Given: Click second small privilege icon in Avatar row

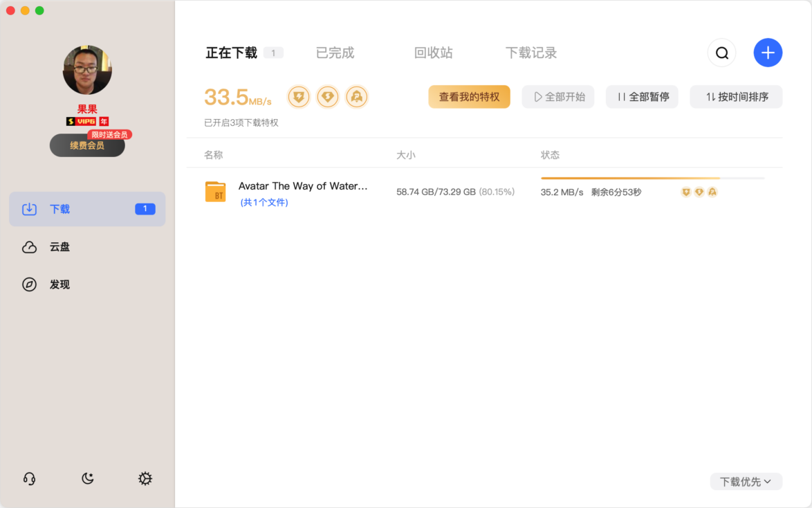Looking at the screenshot, I should tap(699, 192).
